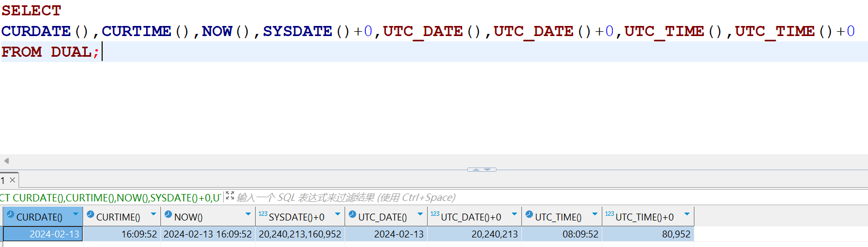This screenshot has height=247, width=868.
Task: Select the result tab labeled 1
Action: pyautogui.click(x=3, y=181)
